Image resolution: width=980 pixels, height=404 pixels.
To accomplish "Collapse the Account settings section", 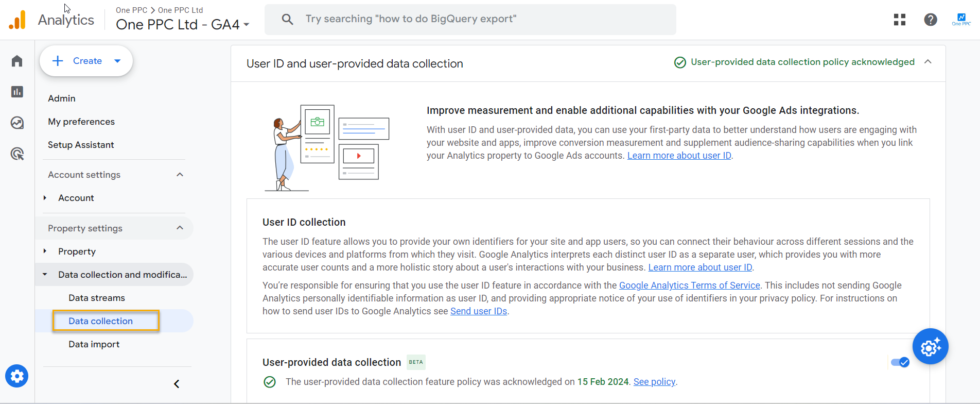I will (x=180, y=175).
